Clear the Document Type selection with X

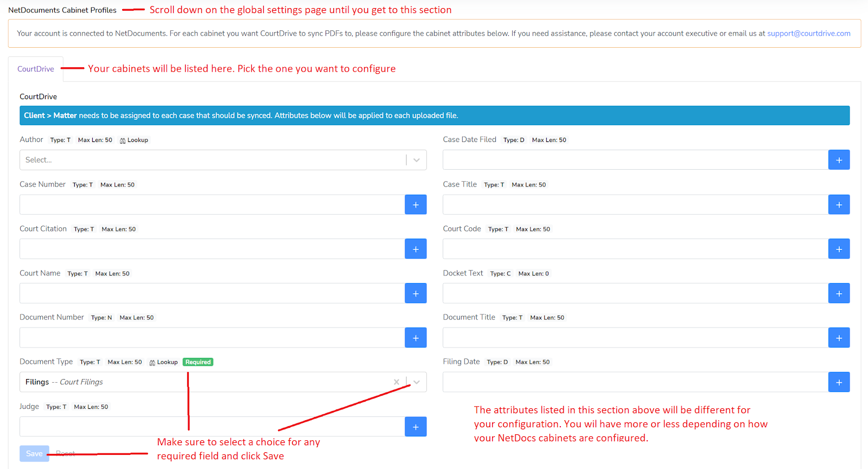click(397, 382)
